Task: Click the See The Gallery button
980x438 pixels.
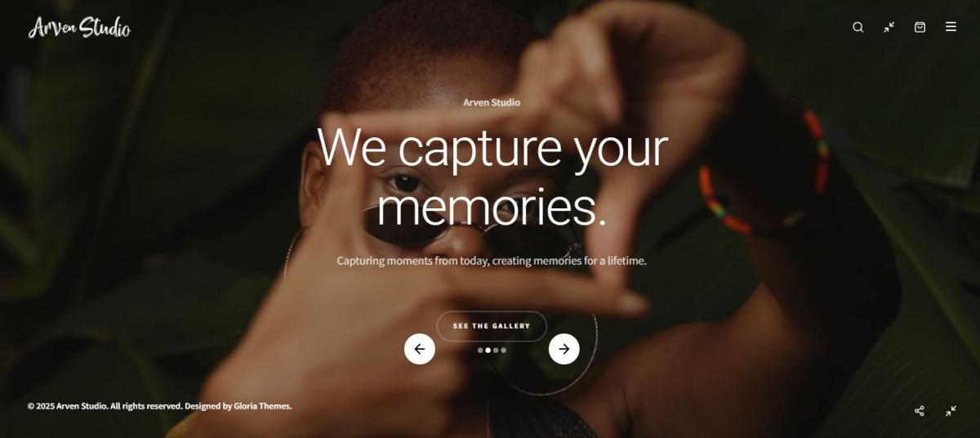Action: pos(492,326)
